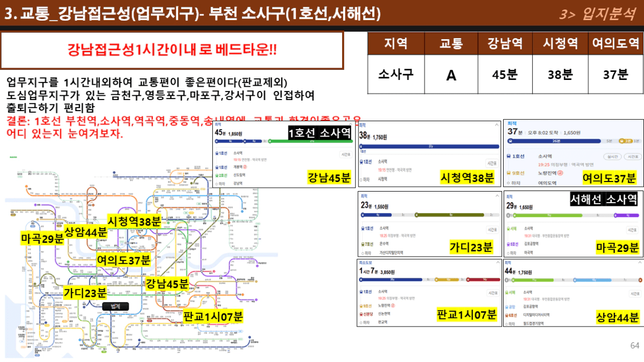The width and height of the screenshot is (644, 362).
Task: Click the 판교1시07분 label on the subway map
Action: pyautogui.click(x=213, y=316)
